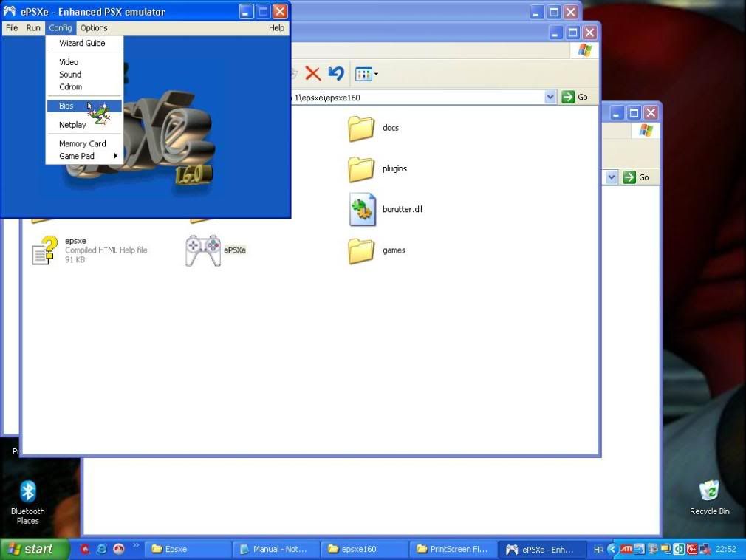Choose Sound from Config menu
The width and height of the screenshot is (746, 560).
click(x=84, y=74)
